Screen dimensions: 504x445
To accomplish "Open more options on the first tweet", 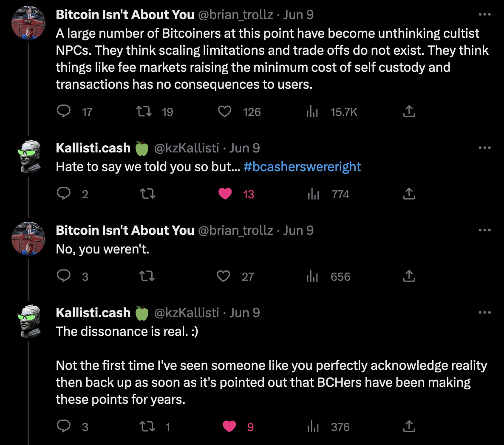I will (x=484, y=14).
